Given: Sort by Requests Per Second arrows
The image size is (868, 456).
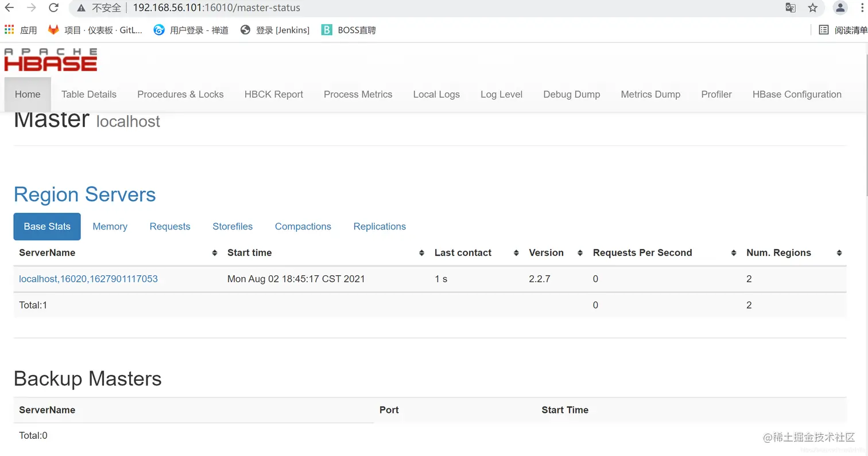Looking at the screenshot, I should click(x=734, y=253).
